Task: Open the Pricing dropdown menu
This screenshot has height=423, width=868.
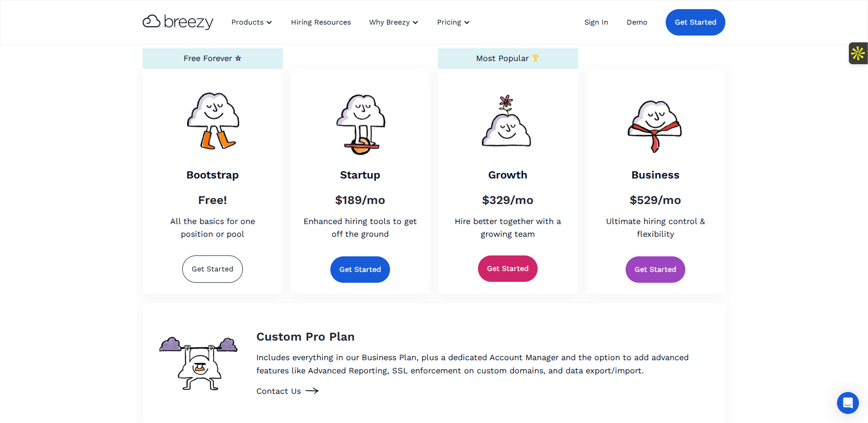Action: [x=453, y=22]
